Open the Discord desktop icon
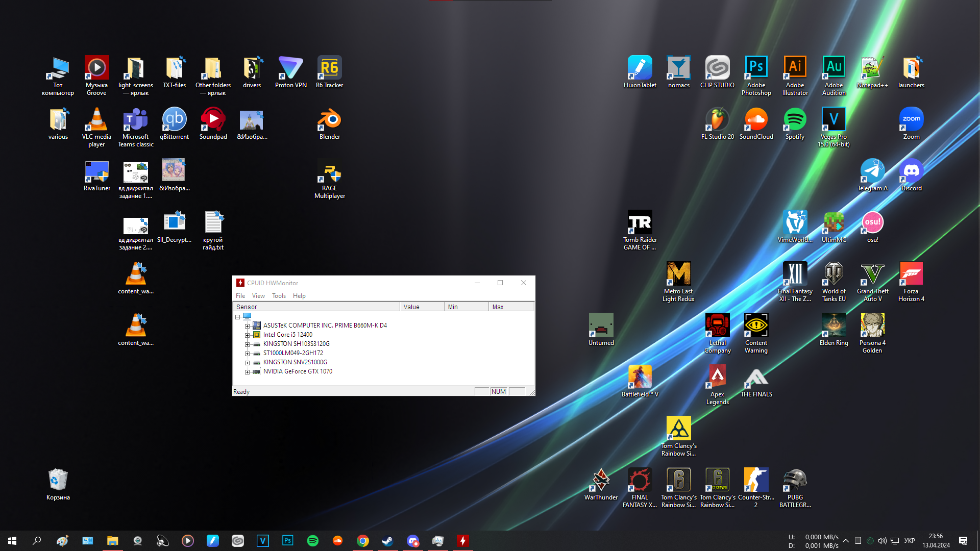980x551 pixels. coord(911,175)
